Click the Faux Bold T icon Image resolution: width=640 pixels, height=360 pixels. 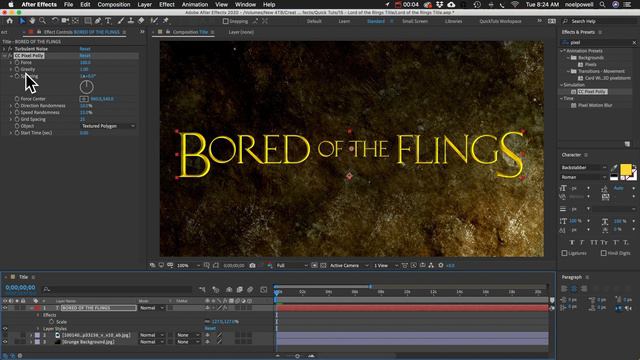coord(572,242)
